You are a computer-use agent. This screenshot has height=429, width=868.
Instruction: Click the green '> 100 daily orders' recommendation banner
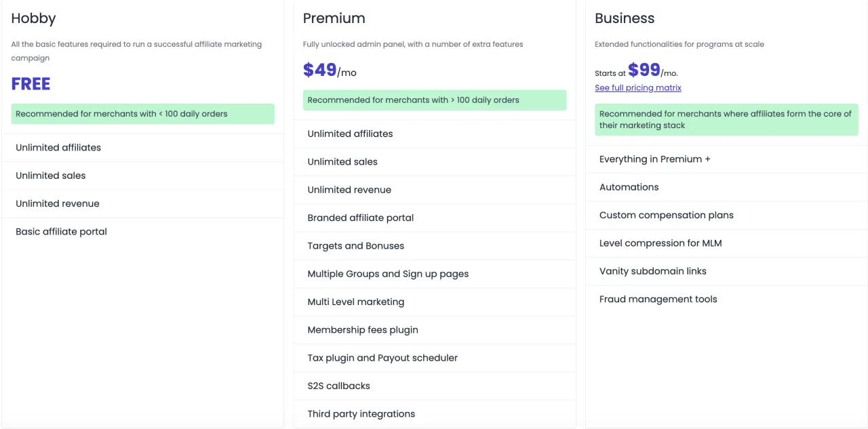pos(435,100)
